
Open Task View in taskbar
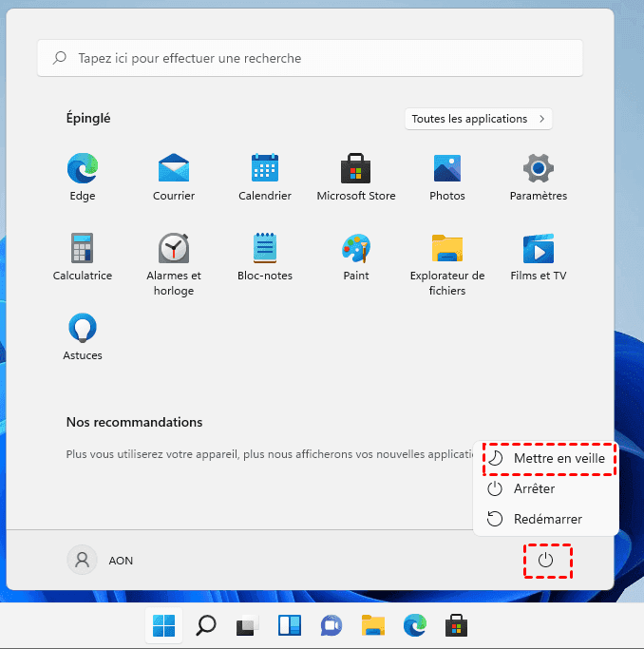[247, 625]
